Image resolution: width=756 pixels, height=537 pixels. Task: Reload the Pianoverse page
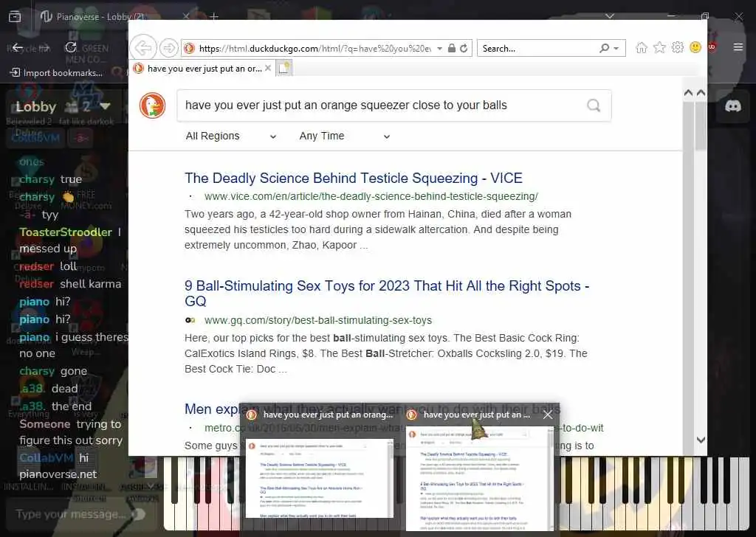71,47
